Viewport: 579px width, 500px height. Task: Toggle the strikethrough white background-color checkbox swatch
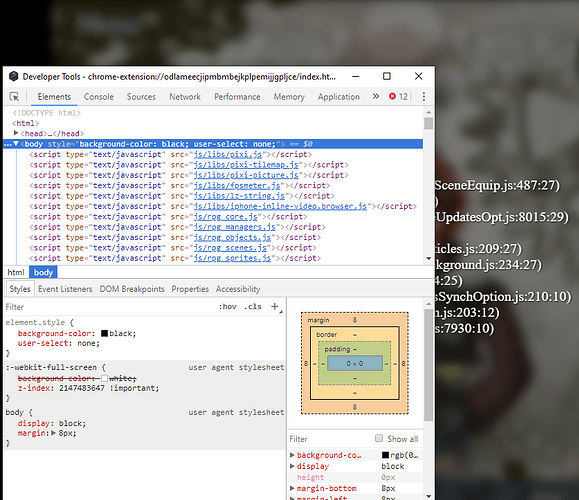pyautogui.click(x=105, y=378)
